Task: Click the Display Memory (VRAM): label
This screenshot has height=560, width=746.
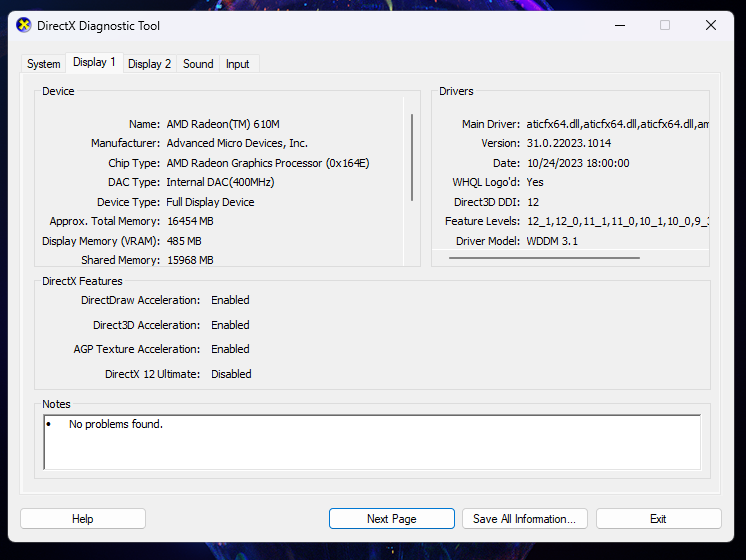Action: (101, 241)
